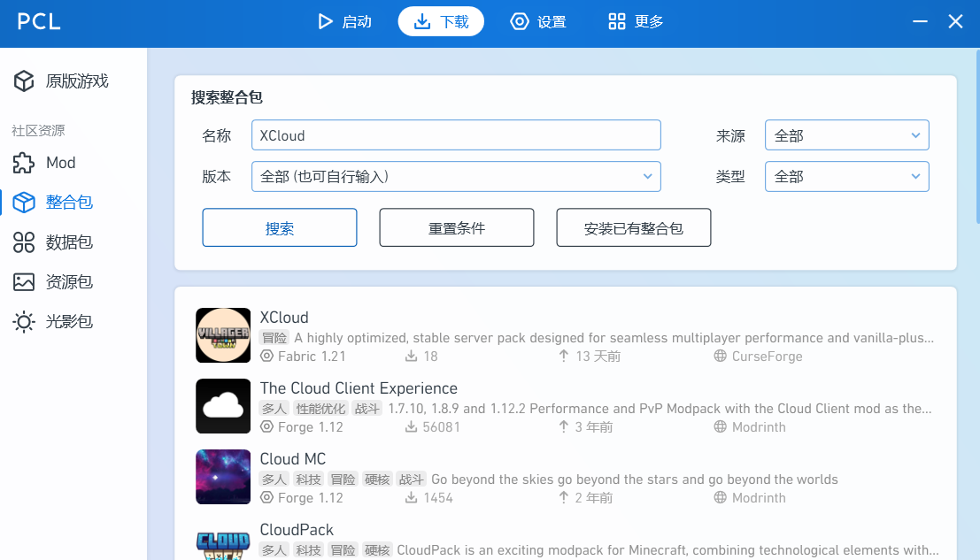
Task: Open the XCloud villager thumbnail
Action: pyautogui.click(x=223, y=335)
